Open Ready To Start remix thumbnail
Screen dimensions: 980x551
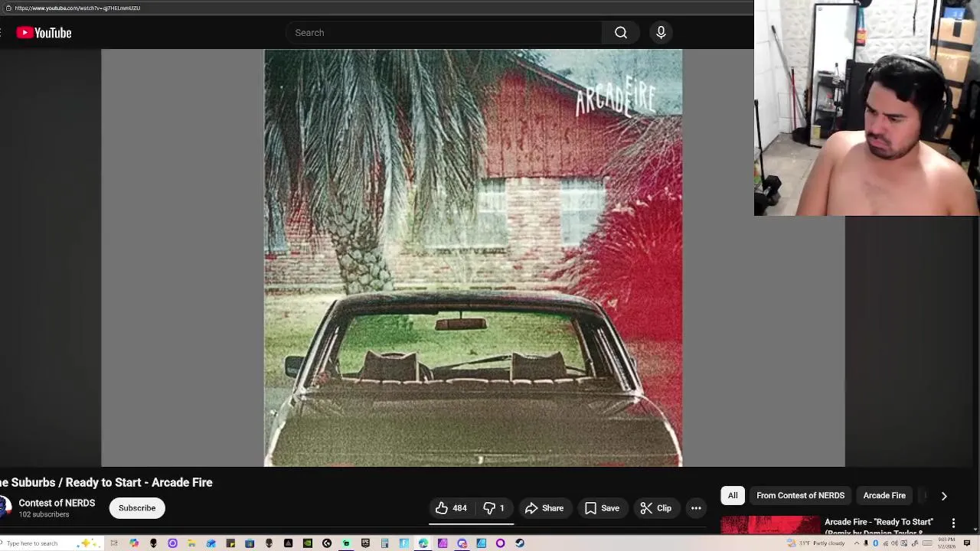point(769,525)
